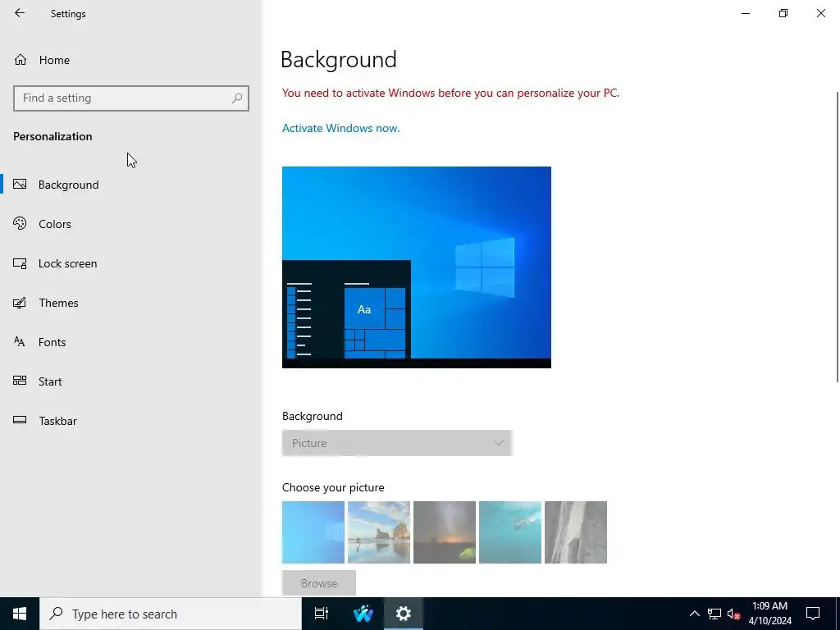Click the Fonts icon in sidebar
Screen dimensions: 840x630
20,342
